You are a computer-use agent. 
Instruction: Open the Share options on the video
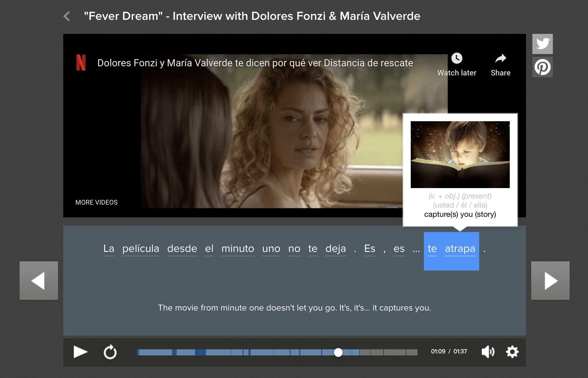500,64
